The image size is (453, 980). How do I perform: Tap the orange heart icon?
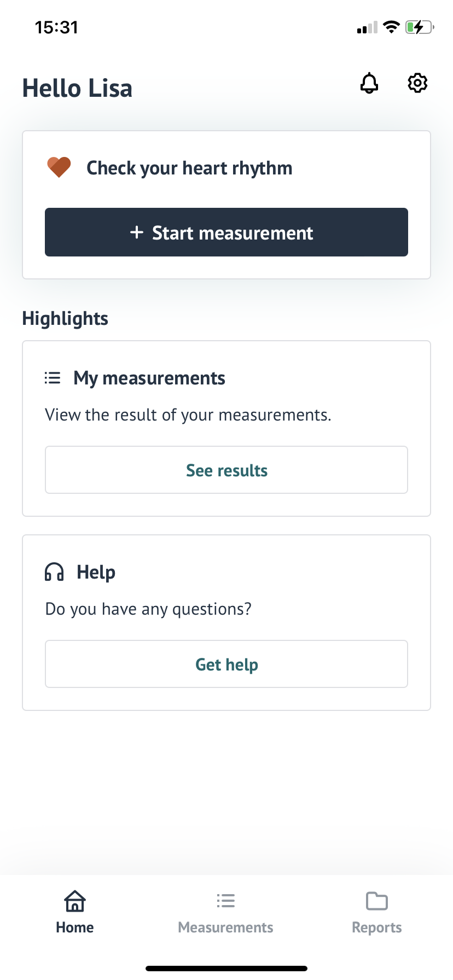click(x=59, y=167)
